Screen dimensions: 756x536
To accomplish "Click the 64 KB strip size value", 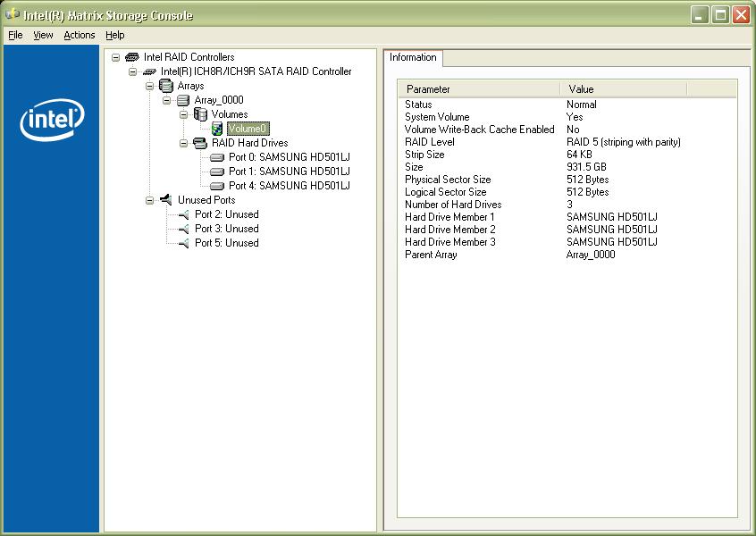I will [579, 155].
